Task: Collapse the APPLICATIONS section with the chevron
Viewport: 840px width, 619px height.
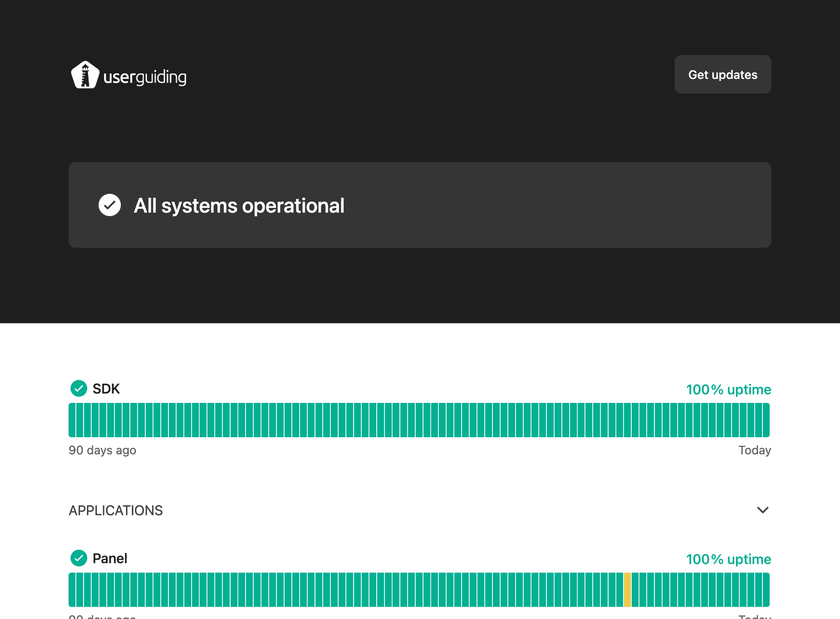Action: point(763,510)
